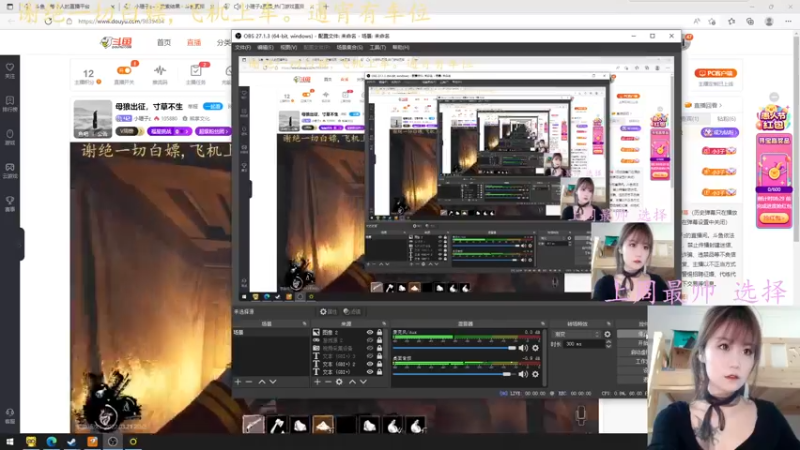Open settings gear for the 桌面音频 channel
This screenshot has width=800, height=450.
(x=535, y=374)
